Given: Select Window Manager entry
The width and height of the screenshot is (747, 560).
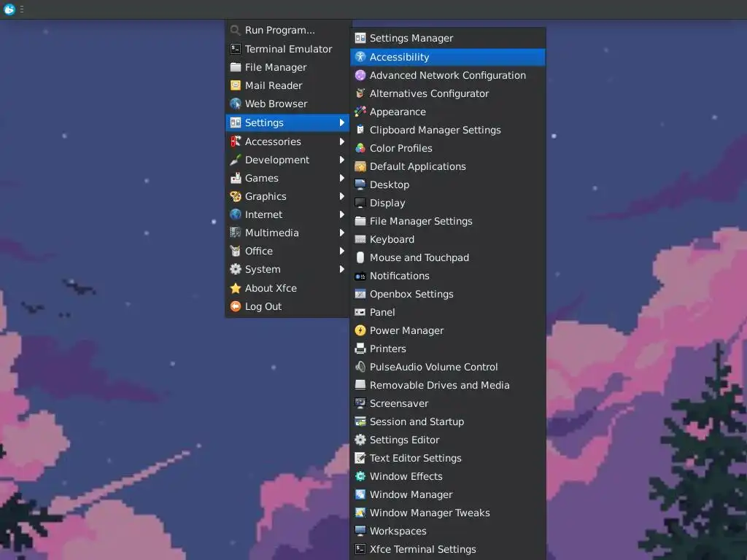Looking at the screenshot, I should pyautogui.click(x=448, y=494).
